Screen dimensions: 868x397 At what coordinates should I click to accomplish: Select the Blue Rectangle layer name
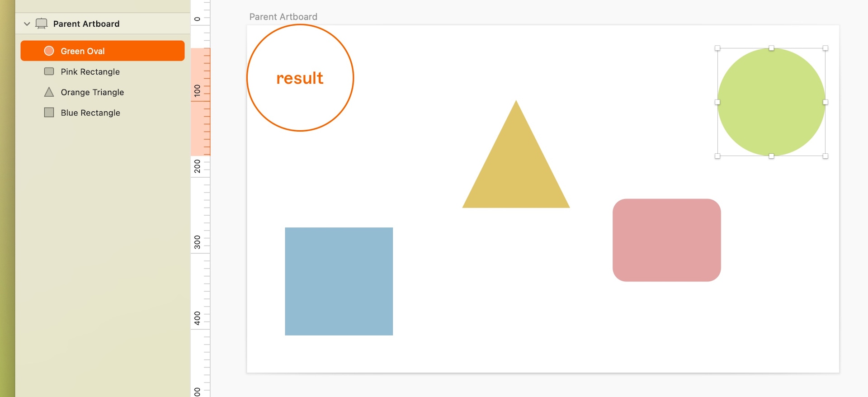click(90, 113)
